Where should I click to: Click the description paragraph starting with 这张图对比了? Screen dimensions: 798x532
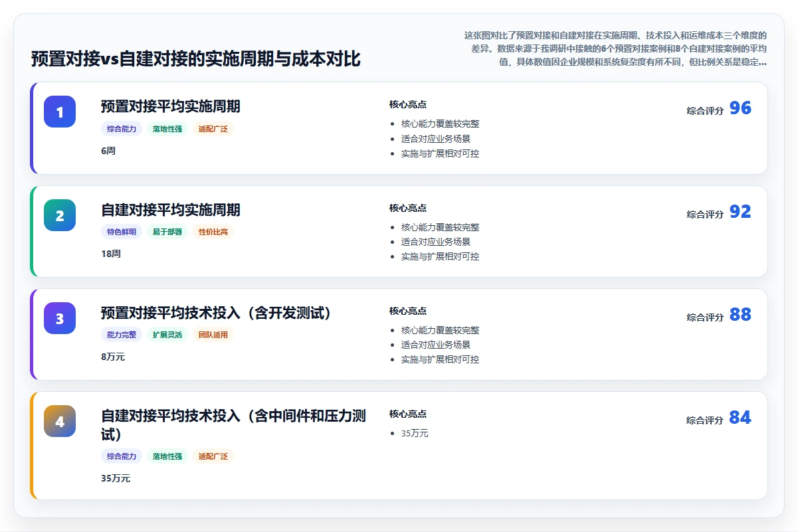point(615,48)
